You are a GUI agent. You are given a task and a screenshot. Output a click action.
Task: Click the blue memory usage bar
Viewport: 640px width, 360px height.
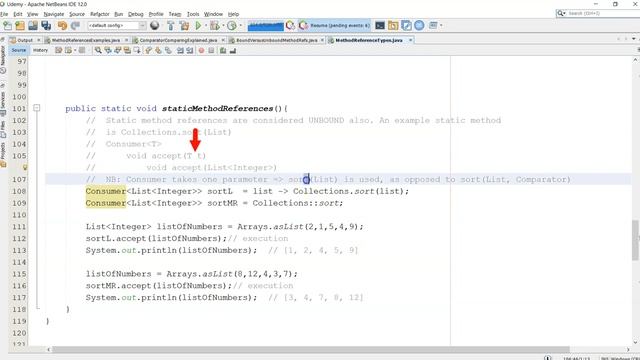[x=265, y=26]
